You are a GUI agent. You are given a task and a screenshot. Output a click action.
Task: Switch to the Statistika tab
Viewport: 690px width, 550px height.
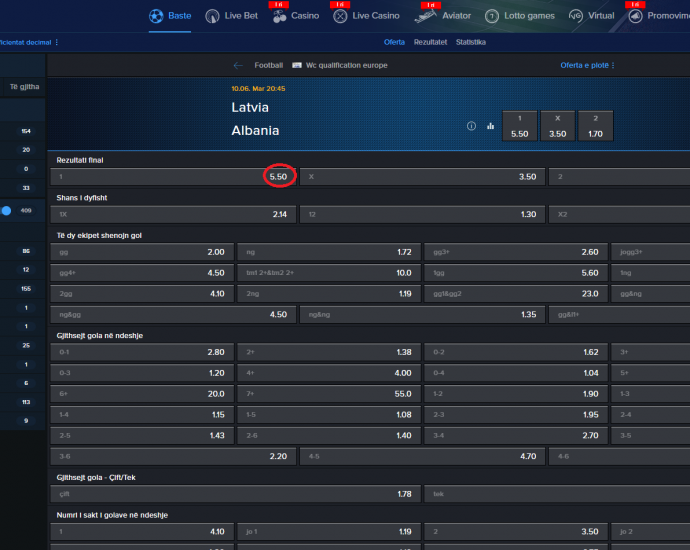tap(471, 42)
